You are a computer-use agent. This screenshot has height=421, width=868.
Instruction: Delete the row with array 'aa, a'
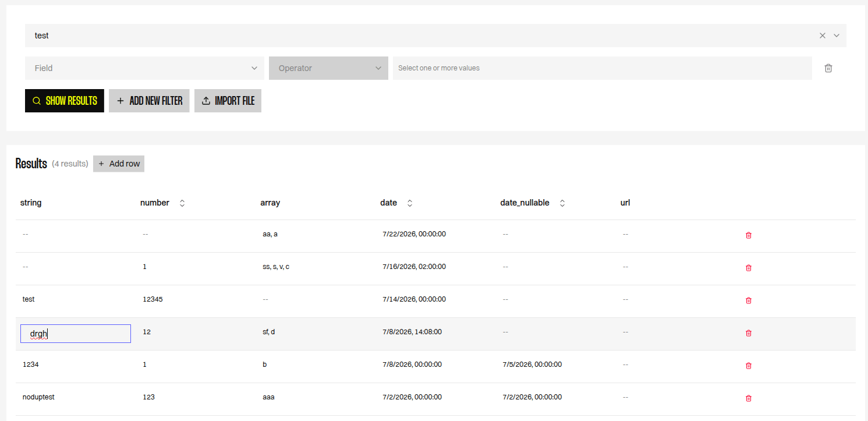tap(749, 235)
